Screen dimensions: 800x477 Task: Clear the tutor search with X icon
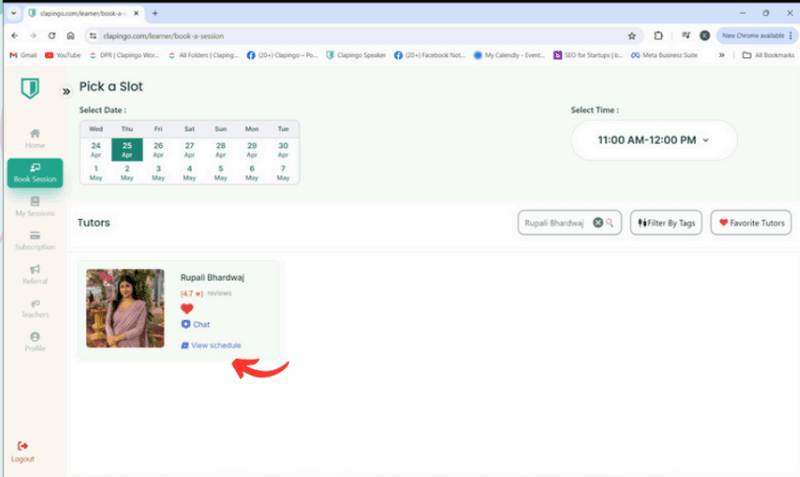point(598,222)
